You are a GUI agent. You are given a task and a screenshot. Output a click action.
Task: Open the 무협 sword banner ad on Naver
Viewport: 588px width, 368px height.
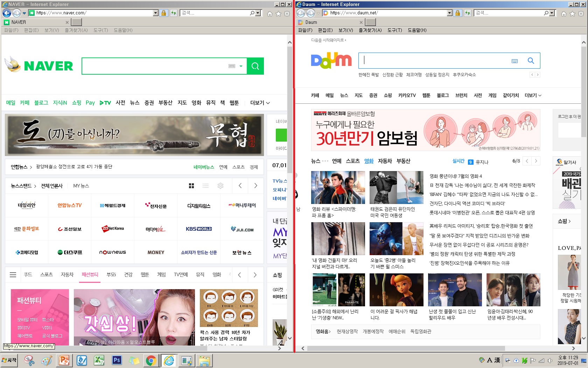[134, 135]
